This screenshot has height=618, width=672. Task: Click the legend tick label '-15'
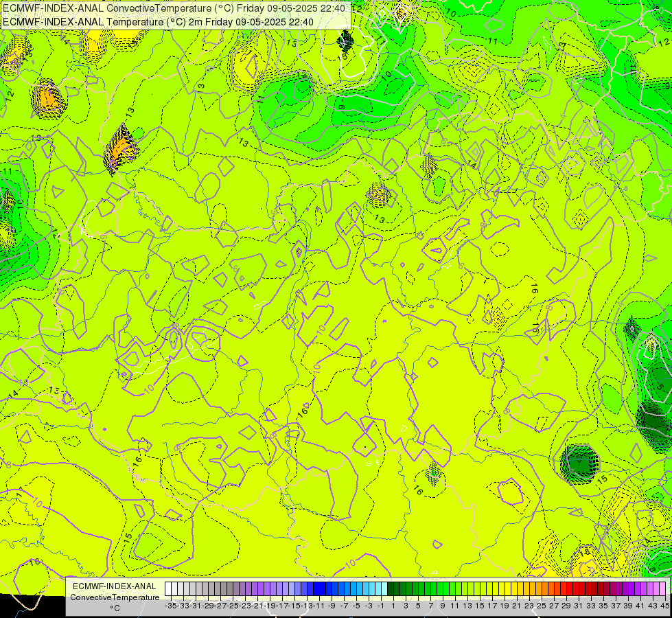294,606
